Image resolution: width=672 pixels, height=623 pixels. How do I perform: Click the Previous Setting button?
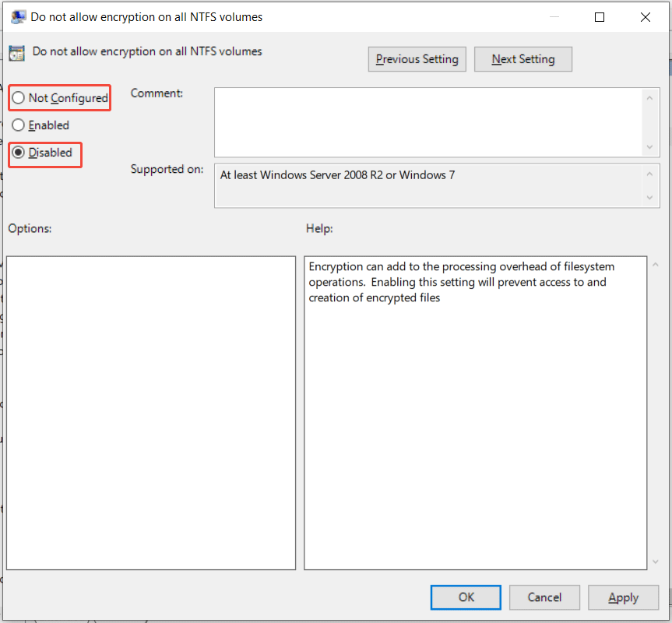pos(417,58)
